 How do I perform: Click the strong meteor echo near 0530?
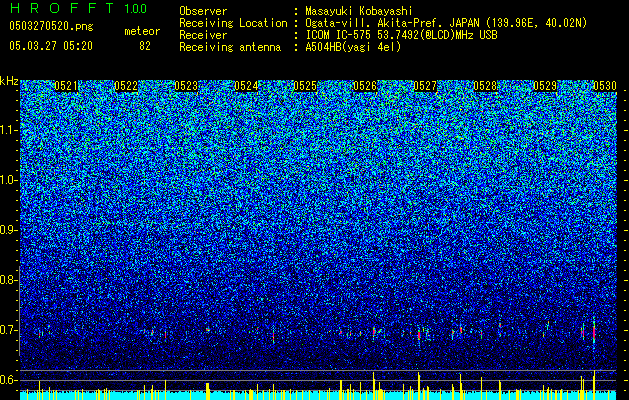pyautogui.click(x=594, y=331)
